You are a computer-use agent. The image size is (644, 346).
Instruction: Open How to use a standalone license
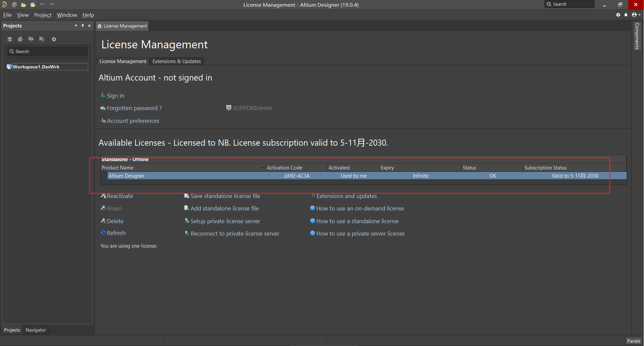pos(357,221)
